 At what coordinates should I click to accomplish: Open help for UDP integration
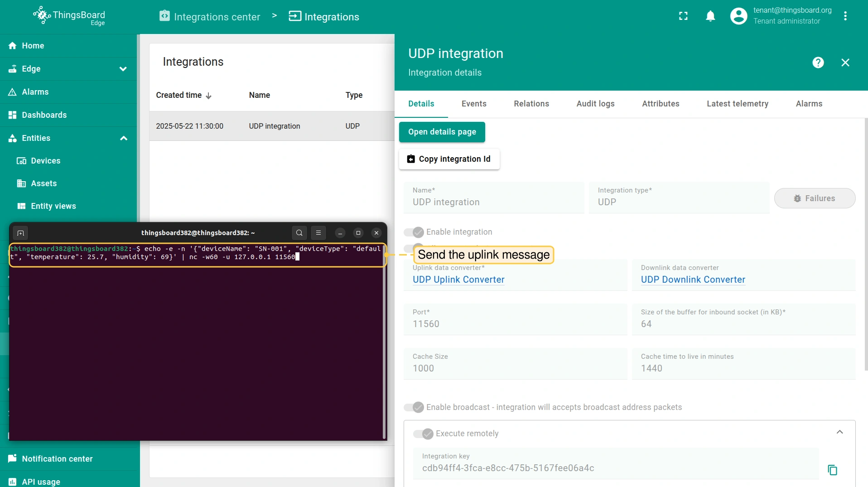click(818, 63)
